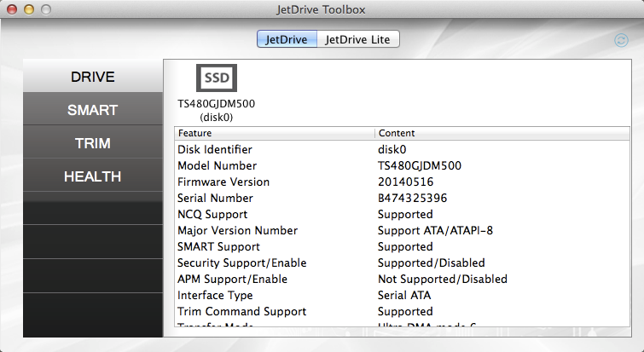Open the SMART sidebar section
The height and width of the screenshot is (352, 644).
click(92, 110)
